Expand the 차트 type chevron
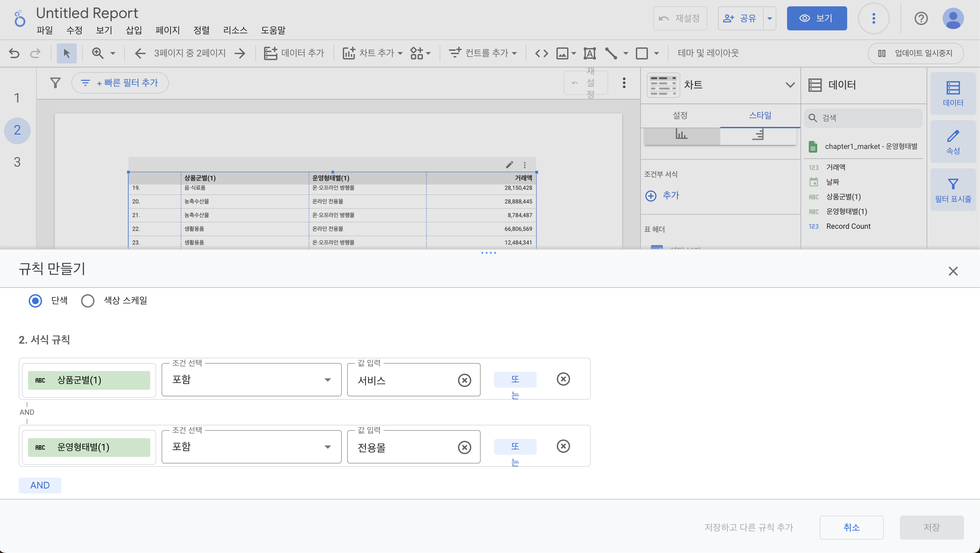980x553 pixels. coord(790,85)
